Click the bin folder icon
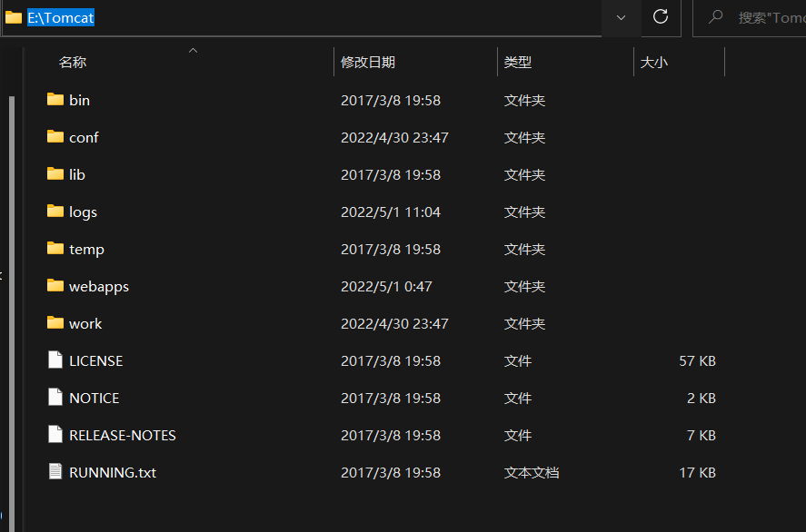The image size is (806, 532). point(55,99)
